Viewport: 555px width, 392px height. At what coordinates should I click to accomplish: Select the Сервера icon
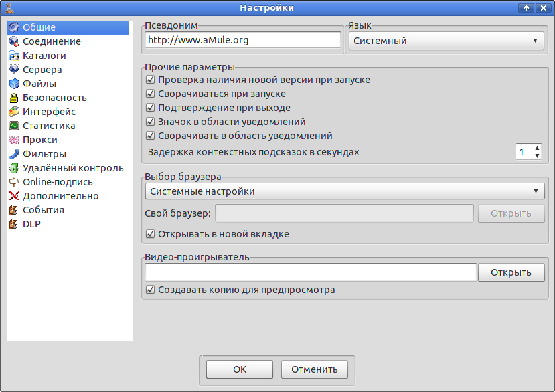[x=14, y=70]
